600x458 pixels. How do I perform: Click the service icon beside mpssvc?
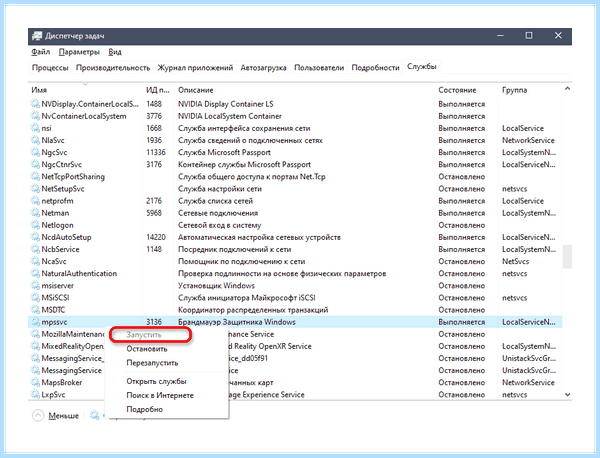[35, 322]
